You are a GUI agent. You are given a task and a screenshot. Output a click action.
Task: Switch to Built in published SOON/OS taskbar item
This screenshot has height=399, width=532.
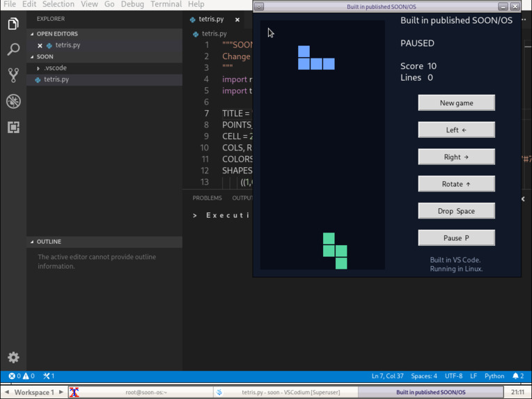[x=430, y=392]
